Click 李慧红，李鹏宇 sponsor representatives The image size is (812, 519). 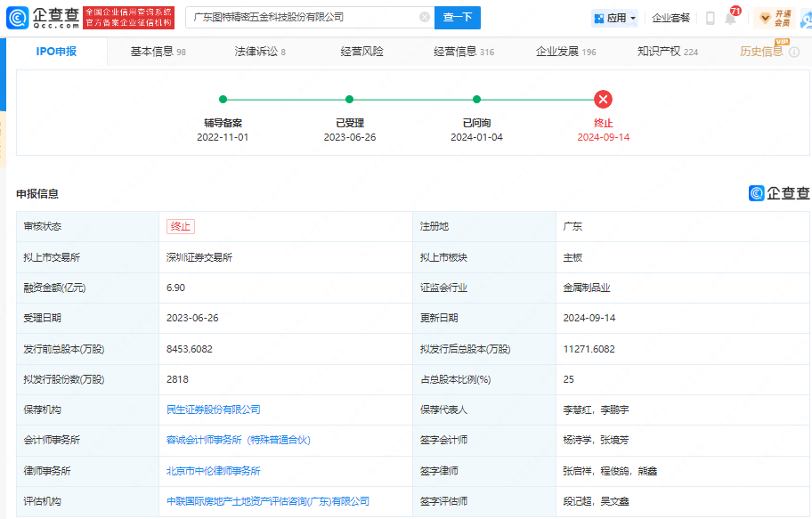pyautogui.click(x=596, y=410)
